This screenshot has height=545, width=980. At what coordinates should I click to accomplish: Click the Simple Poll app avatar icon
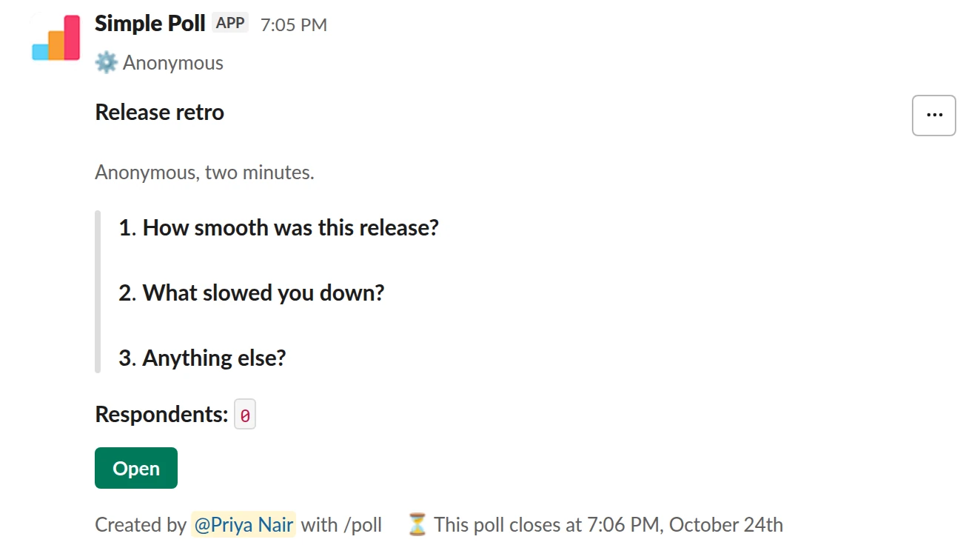point(56,38)
